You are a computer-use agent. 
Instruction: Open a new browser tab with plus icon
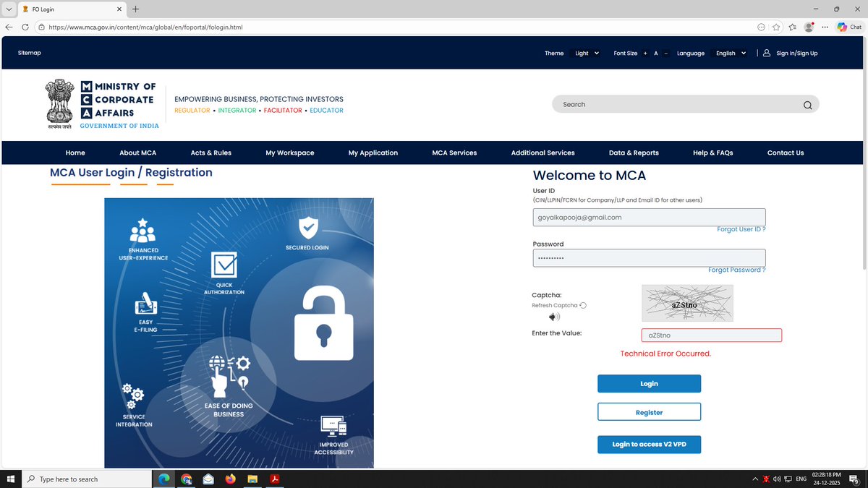coord(135,9)
